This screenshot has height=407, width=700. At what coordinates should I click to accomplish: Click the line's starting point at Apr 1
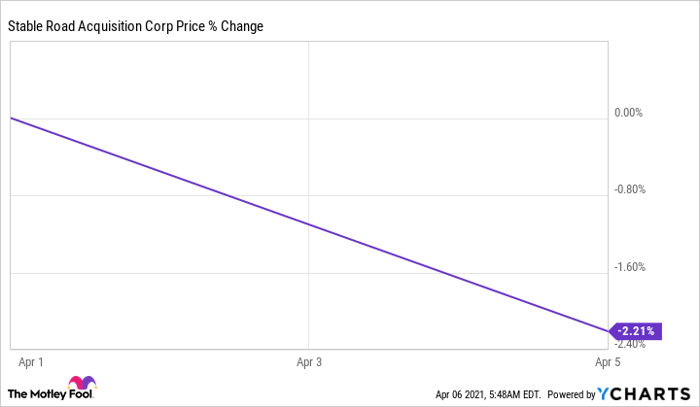point(10,118)
